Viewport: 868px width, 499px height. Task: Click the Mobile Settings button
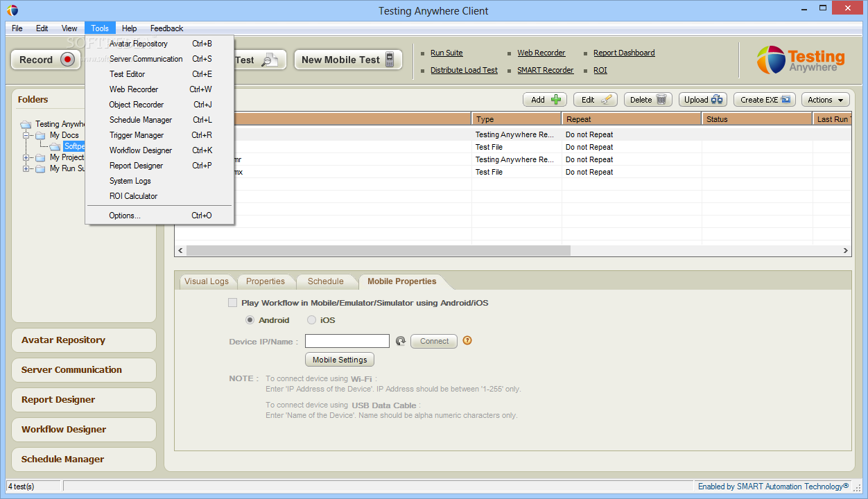click(x=340, y=360)
